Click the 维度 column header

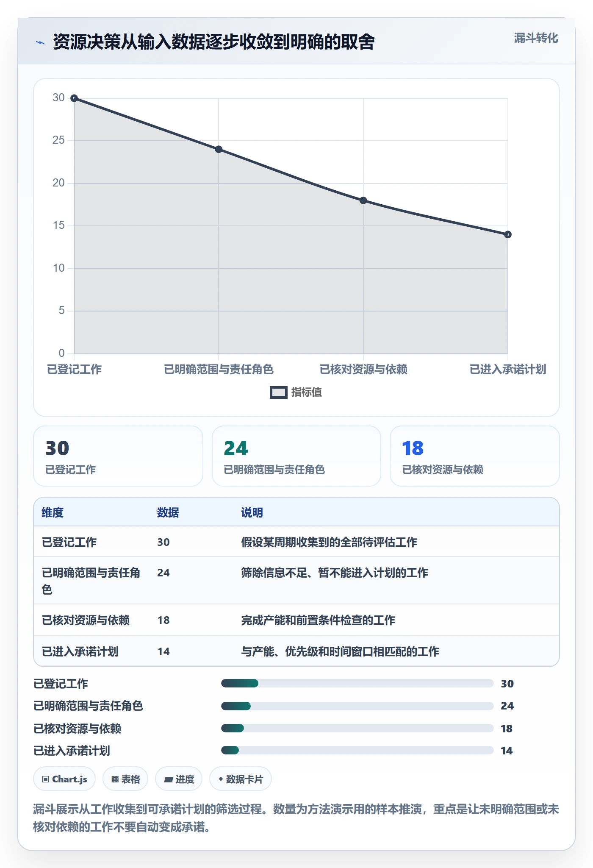click(53, 512)
